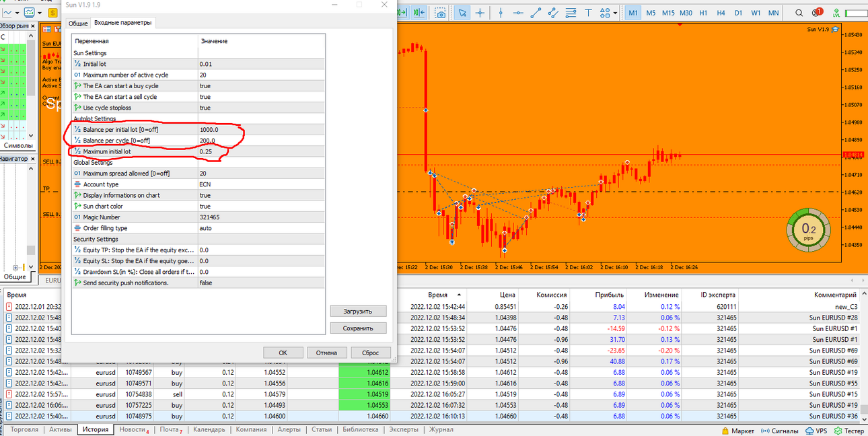Close the Обзор рынка panel
868x436 pixels.
coord(32,26)
